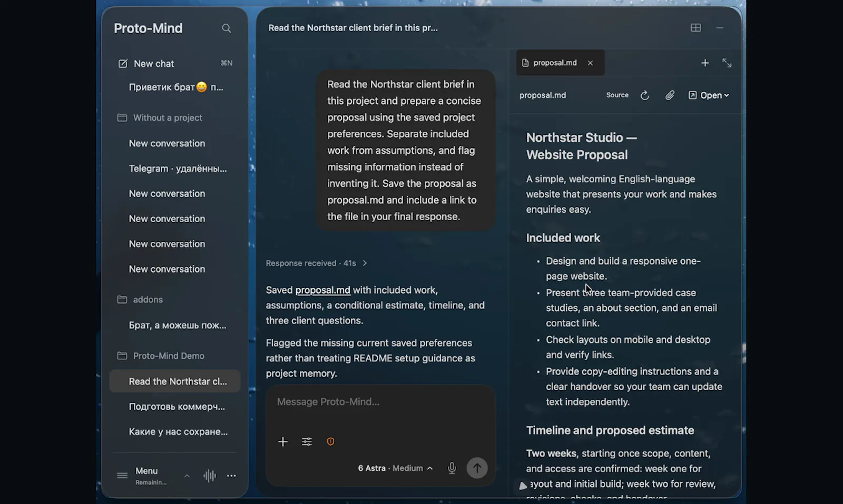The image size is (843, 504).
Task: Click the Northstar Studio Website Proposal heading
Action: coord(581,146)
